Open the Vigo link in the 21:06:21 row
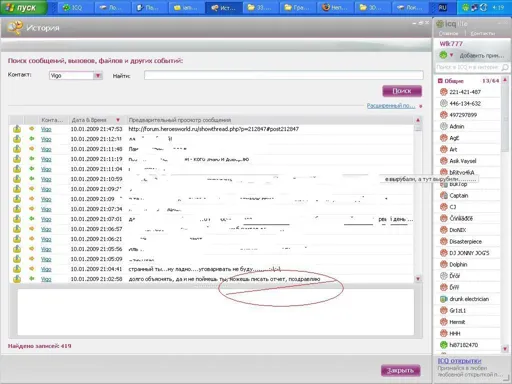 click(46, 239)
